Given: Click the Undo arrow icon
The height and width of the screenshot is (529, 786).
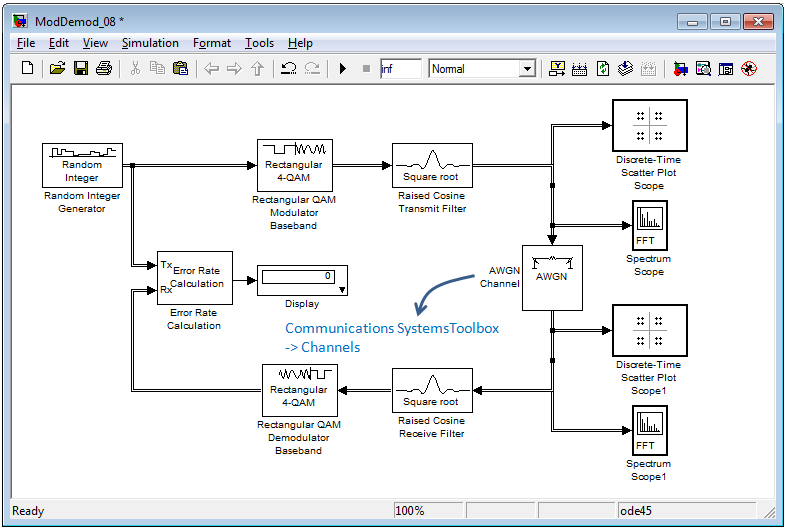Looking at the screenshot, I should [x=288, y=68].
